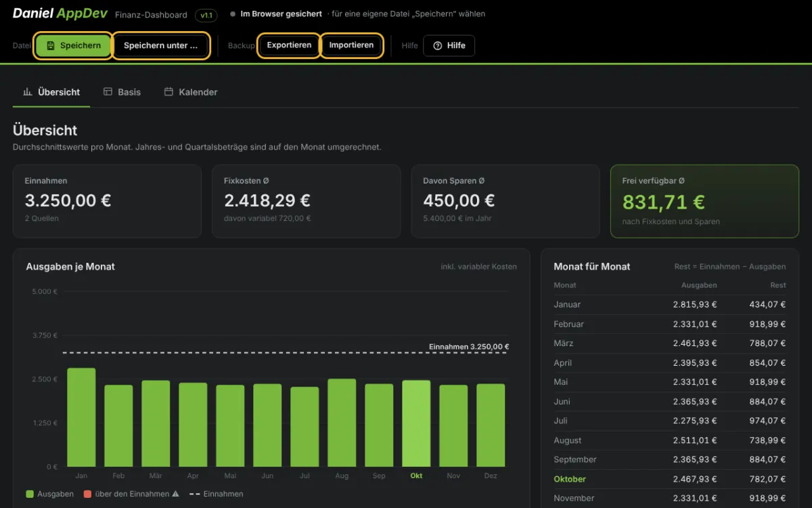Click the Aug bar in chart
The width and height of the screenshot is (812, 508).
pos(342,423)
